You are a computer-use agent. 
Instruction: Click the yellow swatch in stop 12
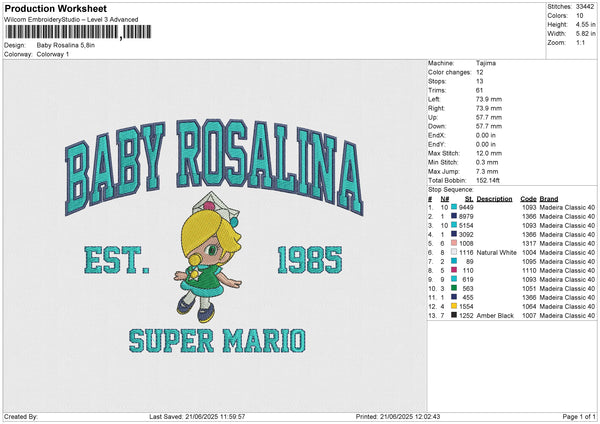coord(454,306)
